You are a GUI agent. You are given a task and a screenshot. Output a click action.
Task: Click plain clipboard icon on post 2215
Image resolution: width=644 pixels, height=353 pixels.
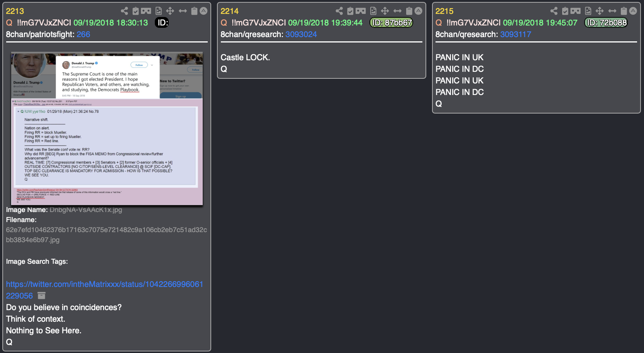coord(624,11)
